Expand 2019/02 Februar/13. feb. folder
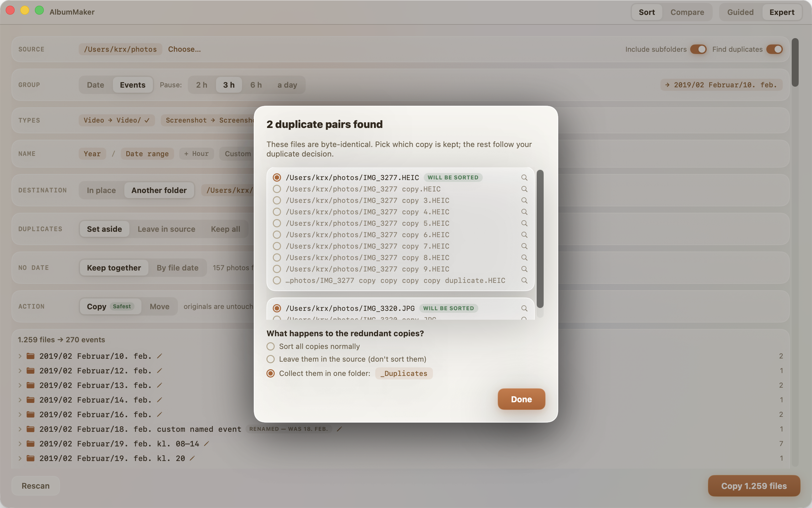812x508 pixels. 20,385
